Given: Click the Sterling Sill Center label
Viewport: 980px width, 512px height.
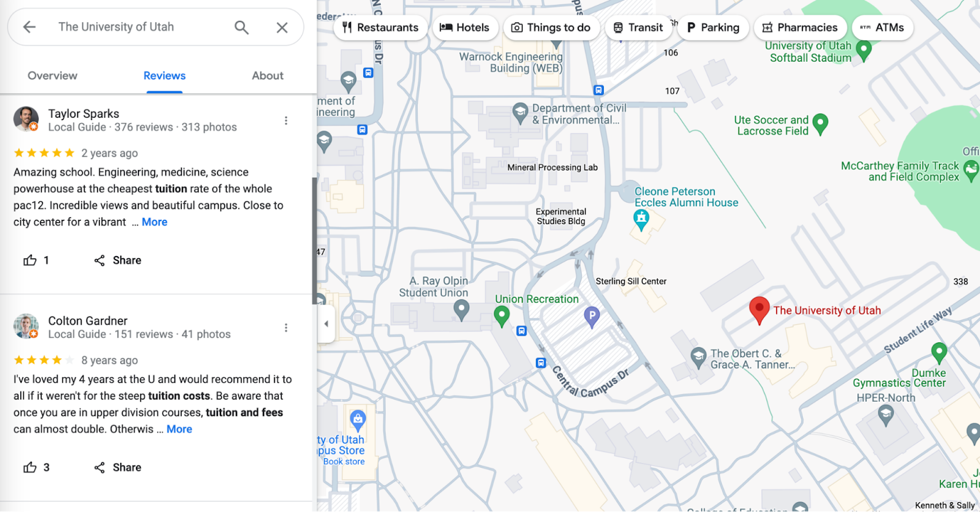Looking at the screenshot, I should coord(631,281).
